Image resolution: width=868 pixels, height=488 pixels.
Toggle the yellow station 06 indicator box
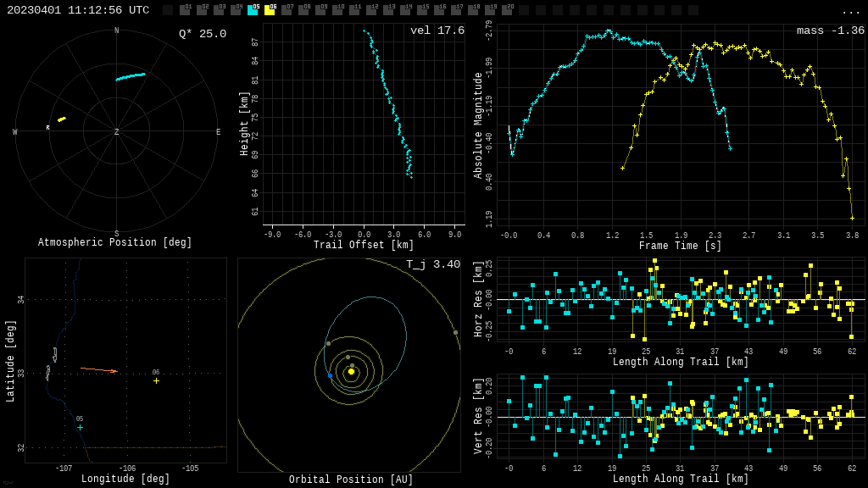coord(270,10)
